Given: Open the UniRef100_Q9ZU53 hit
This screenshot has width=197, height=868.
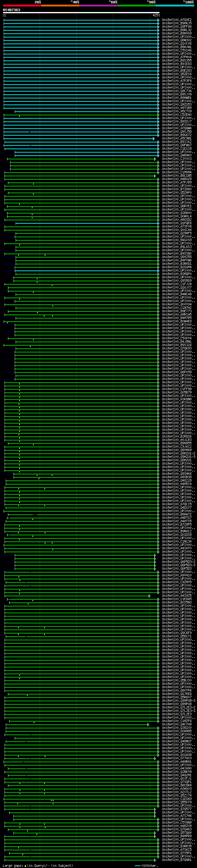Looking at the screenshot, I should pyautogui.click(x=177, y=104).
